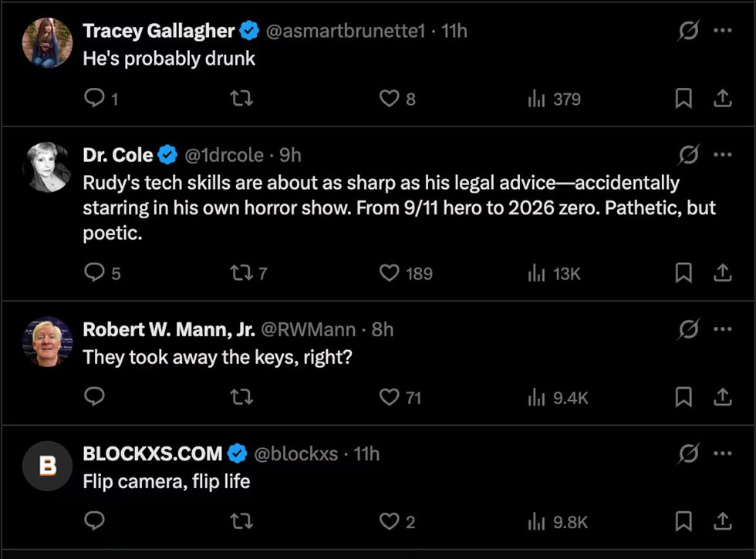Open BLOCKXS.COM profile avatar
The image size is (756, 559).
pos(47,466)
